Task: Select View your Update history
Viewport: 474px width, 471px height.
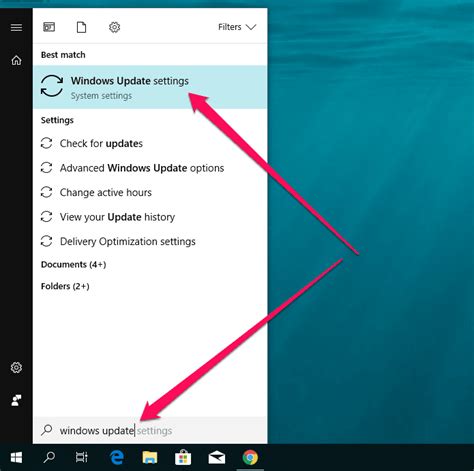Action: pos(150,217)
